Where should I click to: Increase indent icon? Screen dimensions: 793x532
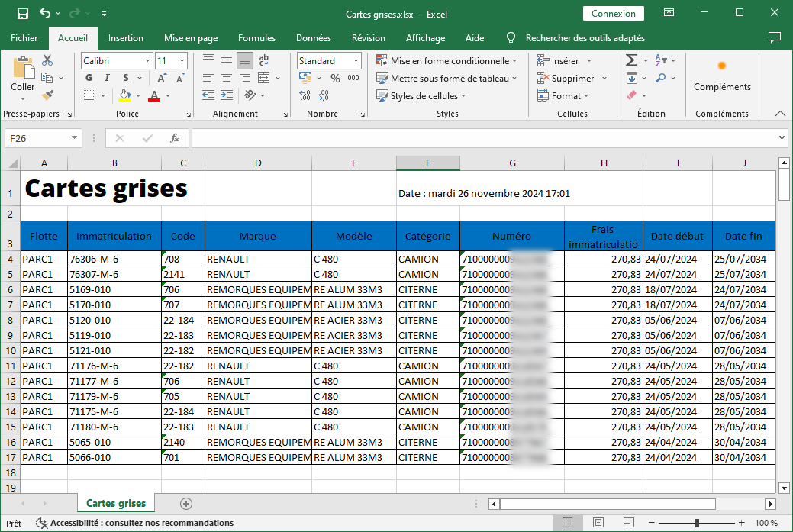tap(227, 95)
